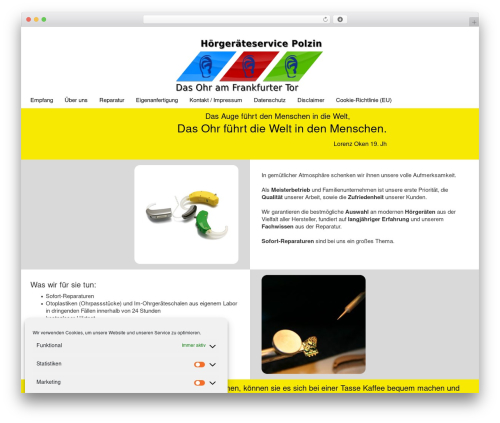This screenshot has height=423, width=500.
Task: Expand the Funktional cookie section
Action: (x=212, y=346)
